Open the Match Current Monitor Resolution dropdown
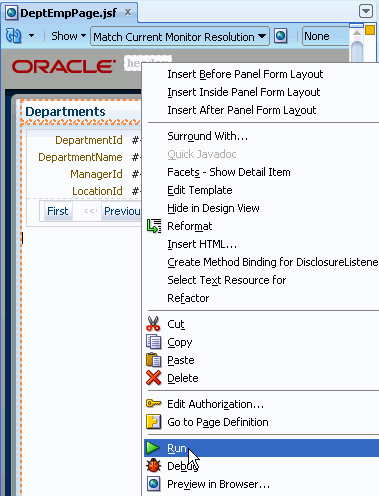The width and height of the screenshot is (379, 496). point(180,36)
